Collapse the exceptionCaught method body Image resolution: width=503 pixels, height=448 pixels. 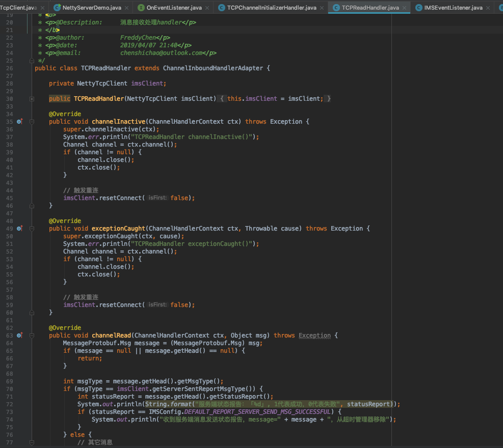[x=32, y=229]
